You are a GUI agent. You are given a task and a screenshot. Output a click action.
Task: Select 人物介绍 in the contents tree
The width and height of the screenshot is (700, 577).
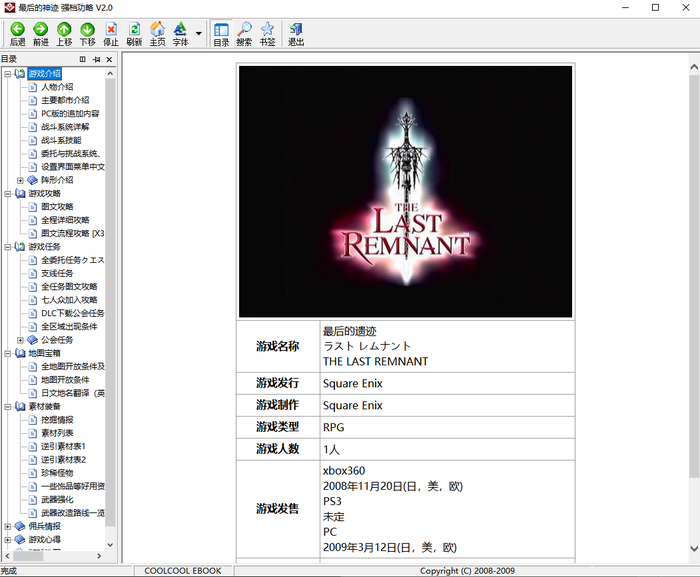57,87
